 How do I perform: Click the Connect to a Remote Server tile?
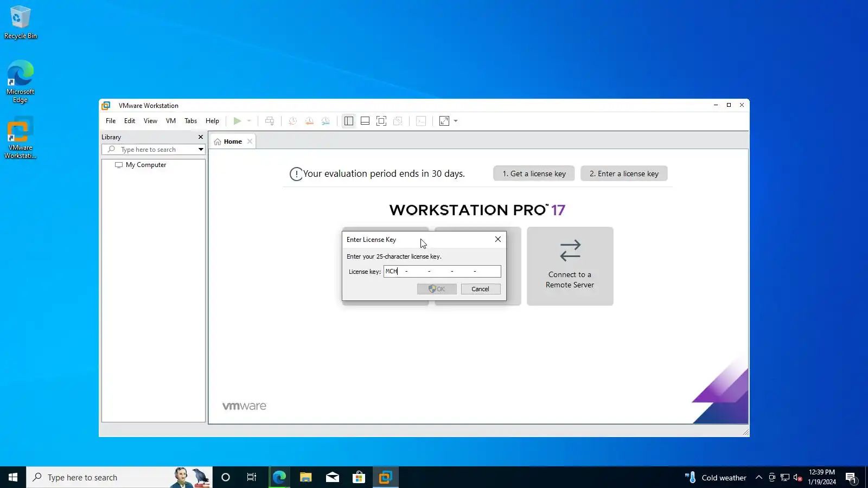[570, 266]
